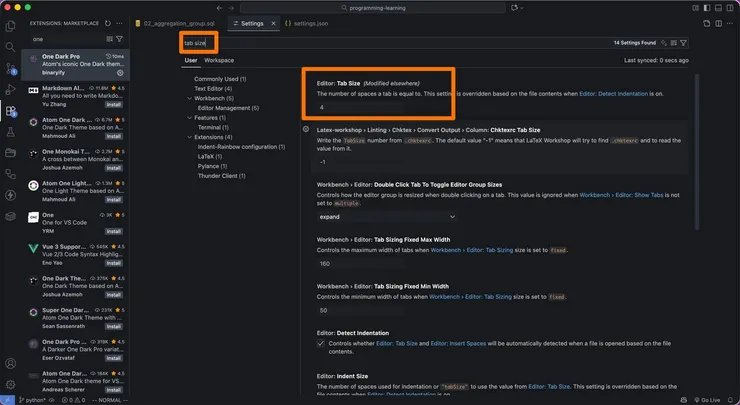Install the One Monokai Theme extension
This screenshot has width=740, height=405.
coord(114,168)
